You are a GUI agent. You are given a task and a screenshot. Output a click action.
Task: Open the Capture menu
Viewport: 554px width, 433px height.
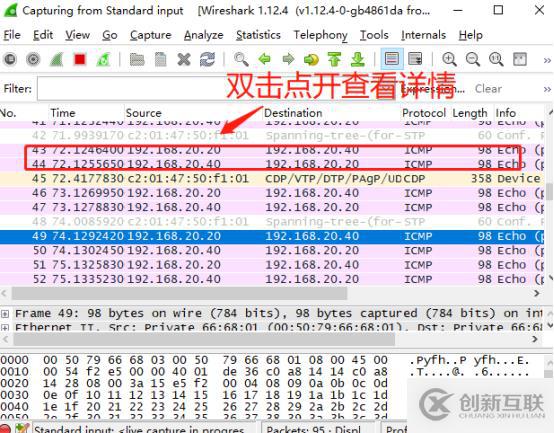click(151, 35)
